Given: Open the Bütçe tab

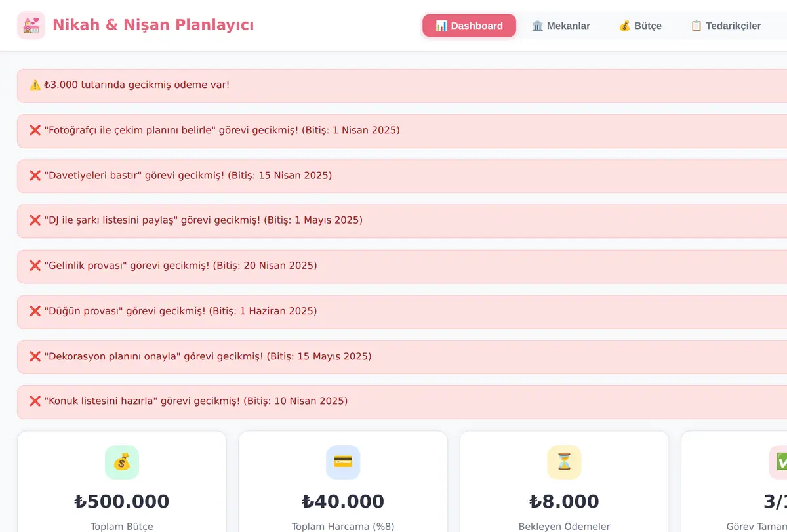Looking at the screenshot, I should click(x=640, y=26).
